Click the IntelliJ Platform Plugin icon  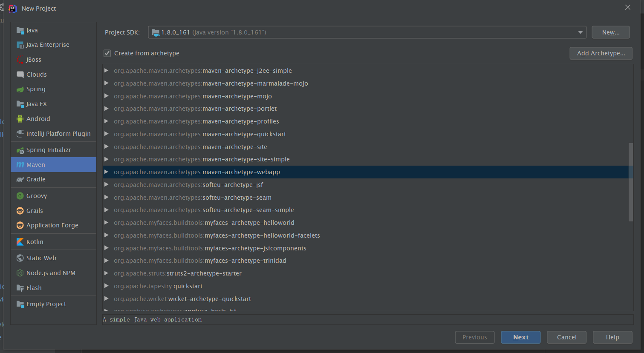[x=20, y=134]
